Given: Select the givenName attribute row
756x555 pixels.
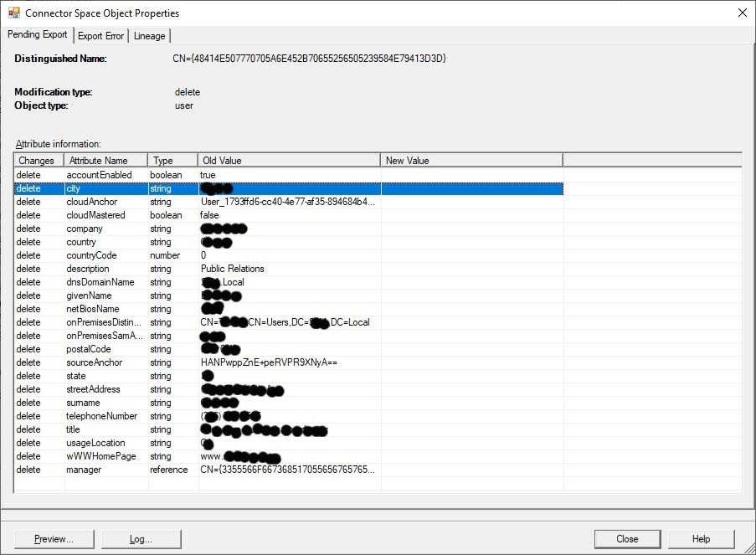Looking at the screenshot, I should 289,295.
